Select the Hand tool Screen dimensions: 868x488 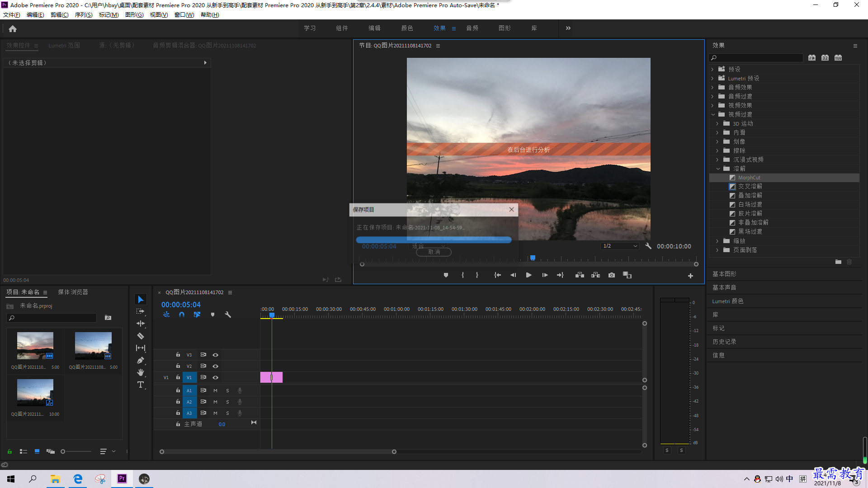[141, 372]
